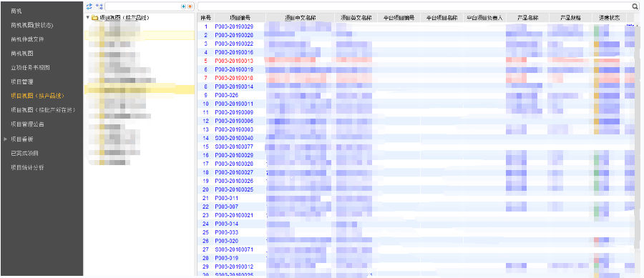Click the 项目中文名称 column header
The height and width of the screenshot is (278, 644).
pos(300,18)
